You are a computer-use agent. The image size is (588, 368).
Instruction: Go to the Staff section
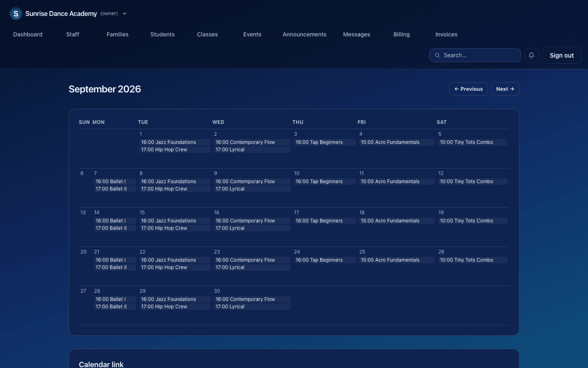point(73,34)
